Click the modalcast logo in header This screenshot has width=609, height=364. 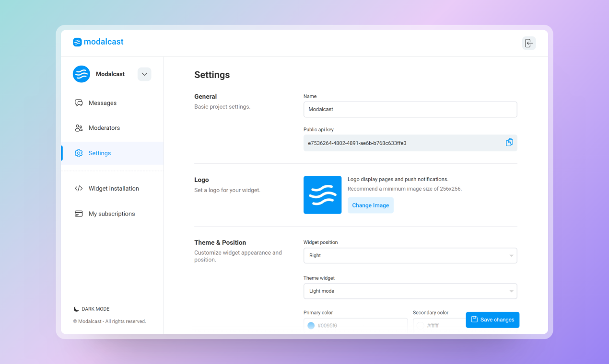[98, 42]
